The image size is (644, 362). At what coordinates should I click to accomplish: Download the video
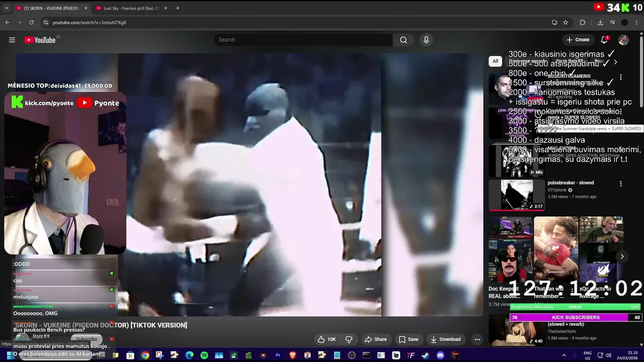445,339
